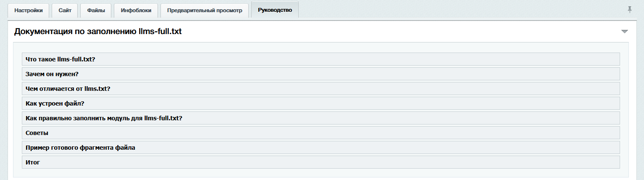Image resolution: width=644 pixels, height=180 pixels.
Task: Open the Настройки tab
Action: (x=29, y=11)
